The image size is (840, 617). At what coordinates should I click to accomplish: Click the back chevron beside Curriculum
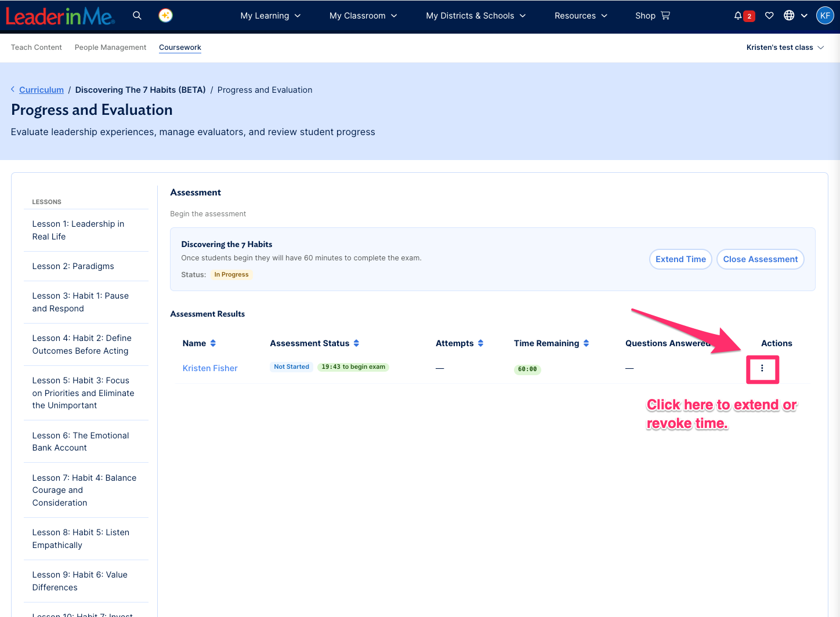coord(13,89)
